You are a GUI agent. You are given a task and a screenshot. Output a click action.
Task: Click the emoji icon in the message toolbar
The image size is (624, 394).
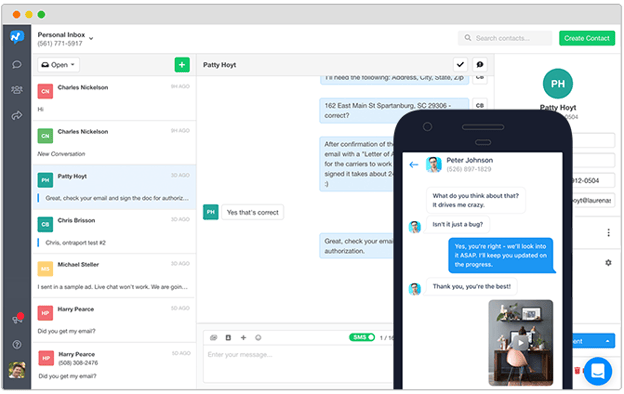(x=258, y=338)
